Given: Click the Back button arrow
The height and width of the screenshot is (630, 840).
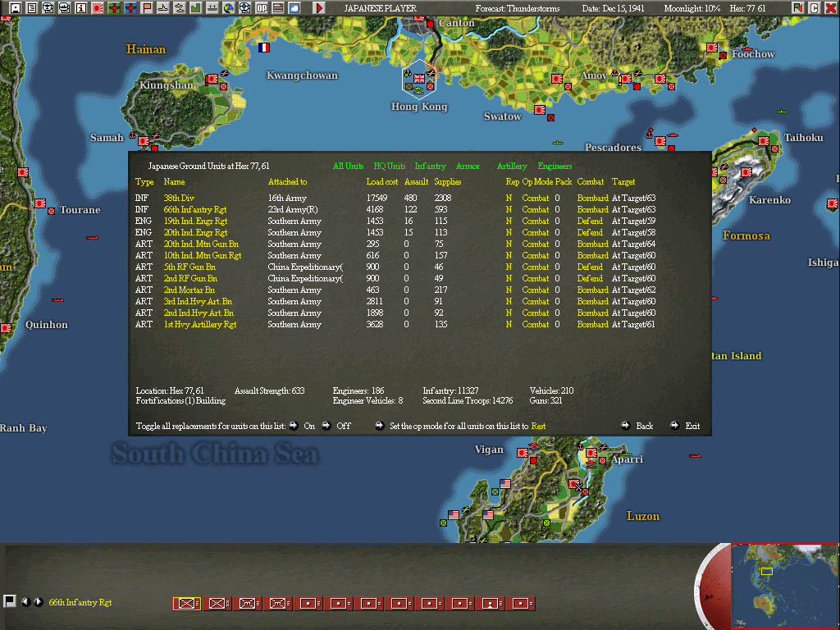Looking at the screenshot, I should (x=625, y=426).
